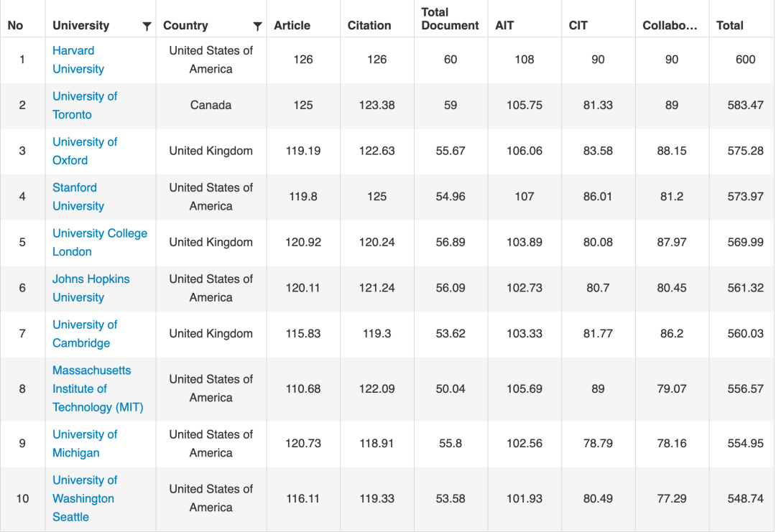Open the Massachusetts Institute of Technology link
The height and width of the screenshot is (532, 776).
[x=98, y=388]
